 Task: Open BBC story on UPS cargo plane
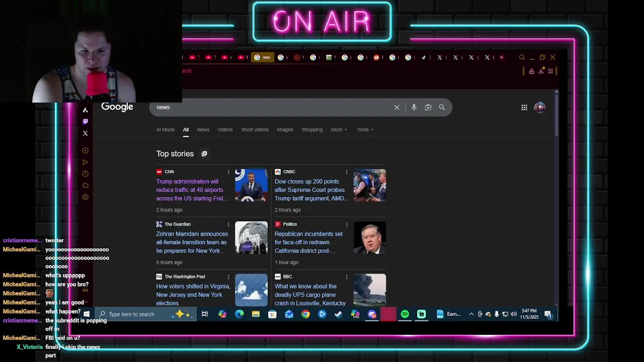310,295
